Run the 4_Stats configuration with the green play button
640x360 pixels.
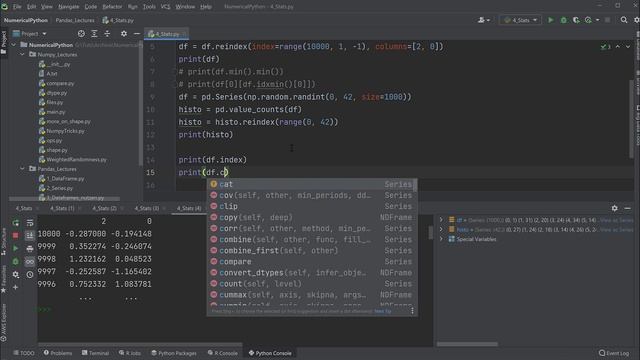pyautogui.click(x=551, y=20)
